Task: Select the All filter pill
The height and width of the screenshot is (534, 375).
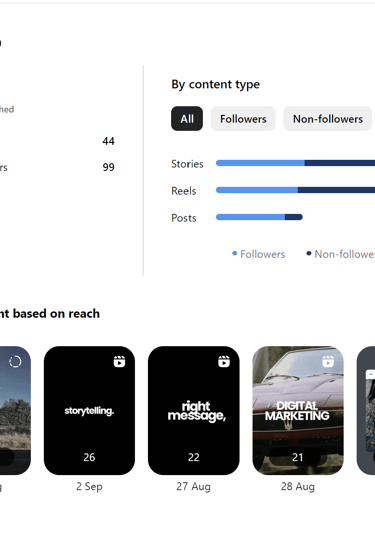Action: click(x=187, y=119)
